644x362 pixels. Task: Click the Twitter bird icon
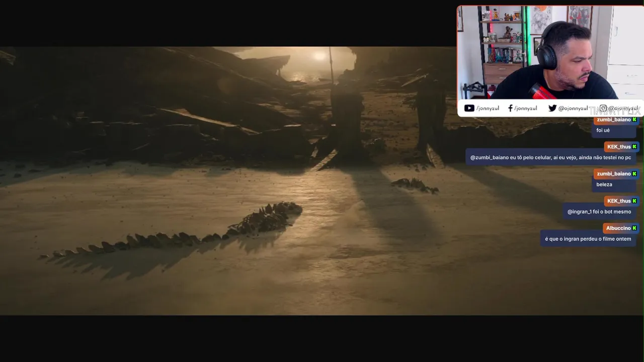(552, 108)
